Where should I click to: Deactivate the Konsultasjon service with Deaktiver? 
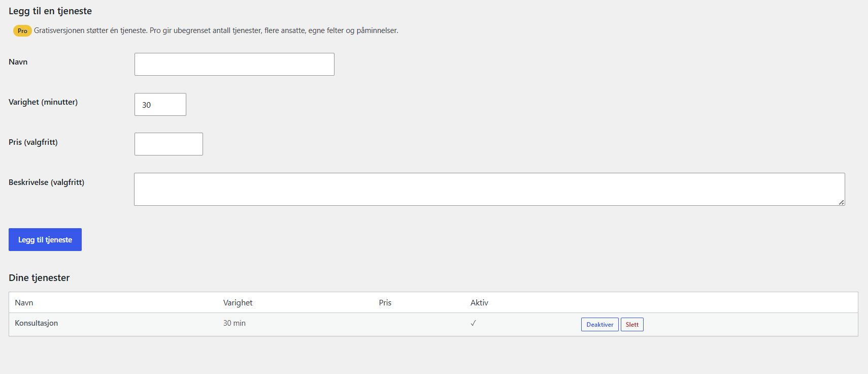(x=599, y=324)
